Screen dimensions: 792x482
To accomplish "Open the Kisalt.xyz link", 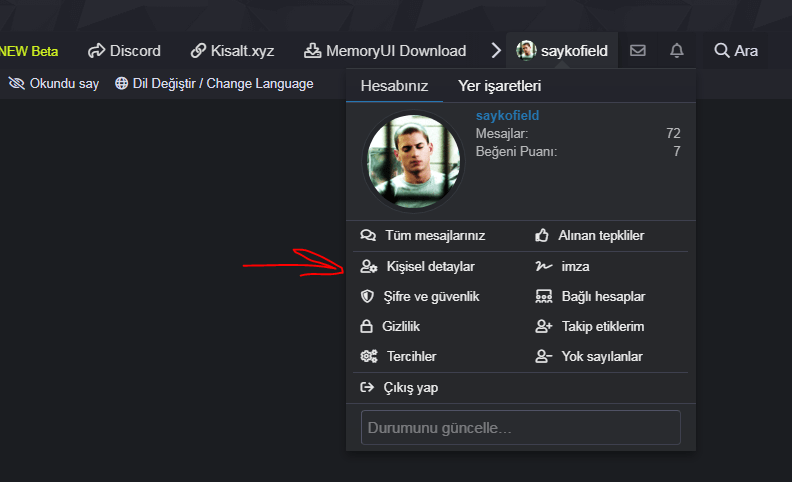I will 232,51.
